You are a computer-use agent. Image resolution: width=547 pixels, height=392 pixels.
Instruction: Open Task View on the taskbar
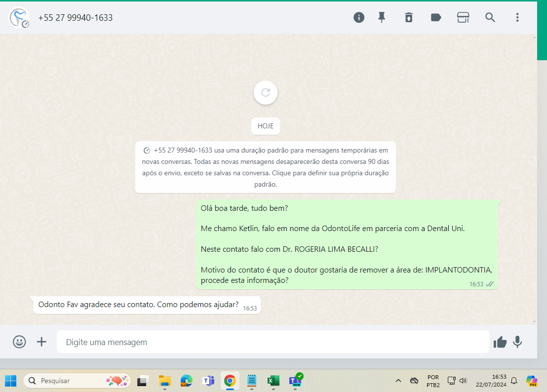[x=143, y=381]
